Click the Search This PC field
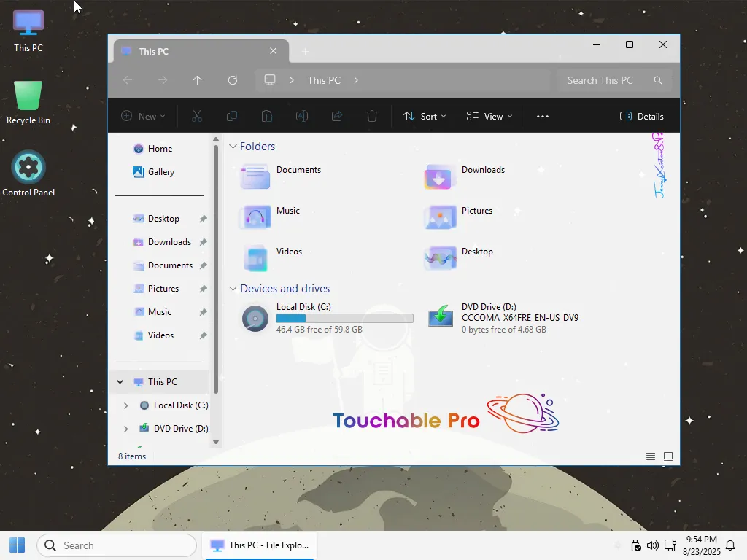Screen dimensions: 747x560 pyautogui.click(x=614, y=80)
